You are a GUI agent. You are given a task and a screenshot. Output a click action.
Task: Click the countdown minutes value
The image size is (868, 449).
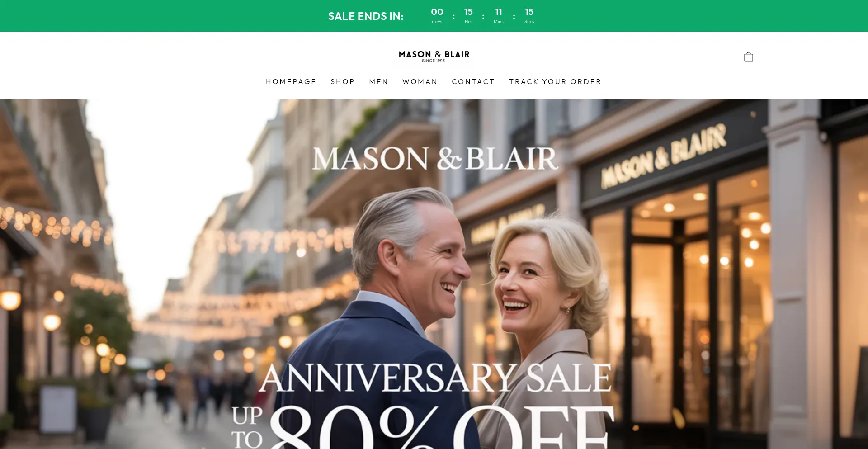[499, 12]
